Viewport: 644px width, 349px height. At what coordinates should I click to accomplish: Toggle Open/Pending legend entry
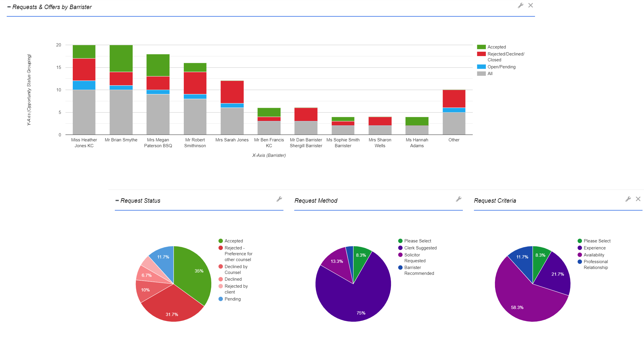501,67
